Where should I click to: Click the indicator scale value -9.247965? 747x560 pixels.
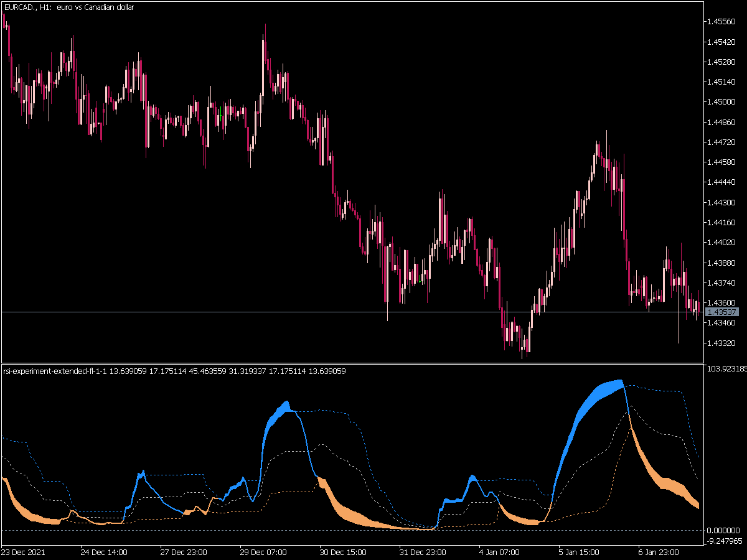coord(725,541)
